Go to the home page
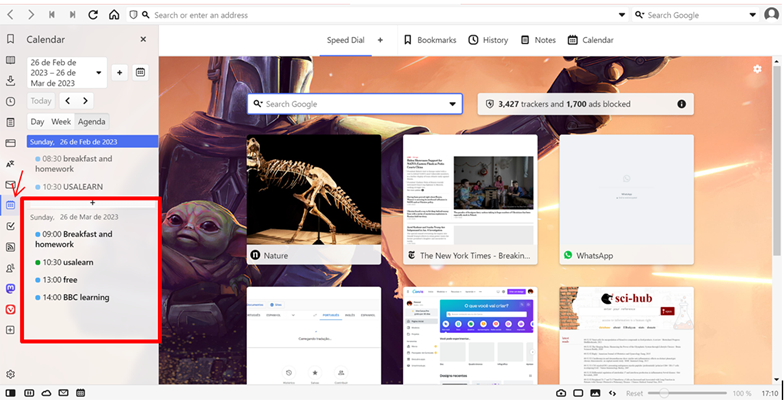784x400 pixels. [x=114, y=15]
